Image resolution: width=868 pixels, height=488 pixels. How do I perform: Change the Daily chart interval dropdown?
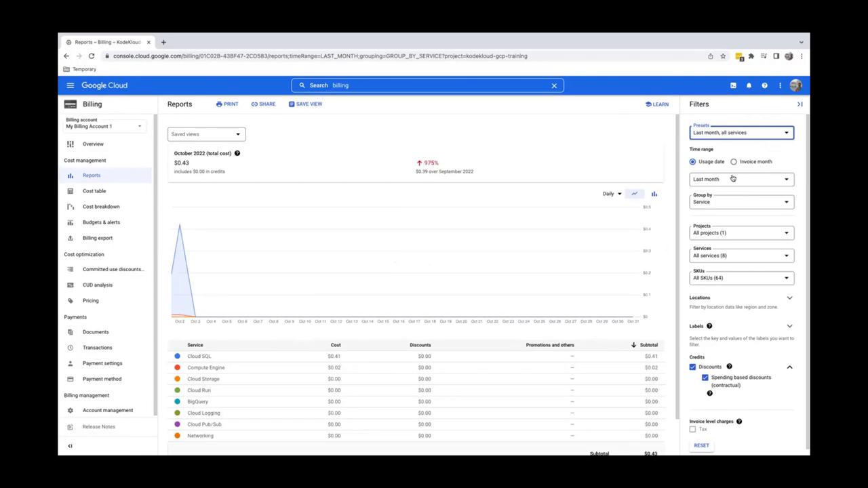[x=612, y=194]
